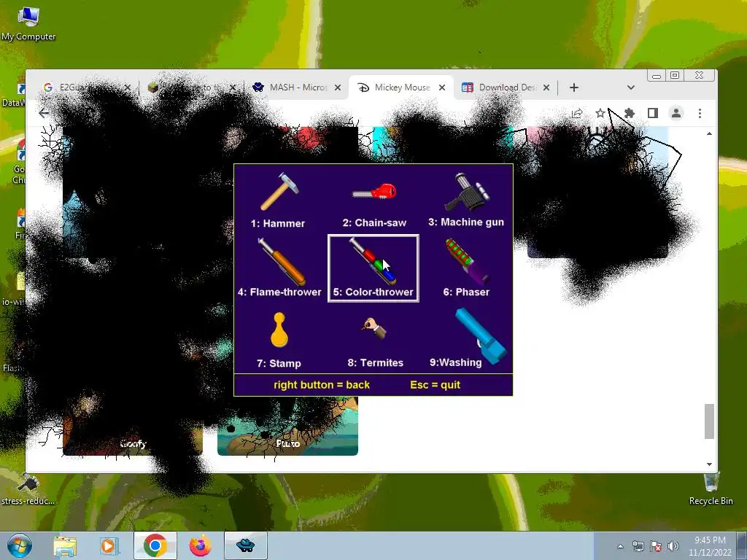Viewport: 747px width, 560px height.
Task: Show hidden tray icons arrow
Action: click(x=620, y=546)
